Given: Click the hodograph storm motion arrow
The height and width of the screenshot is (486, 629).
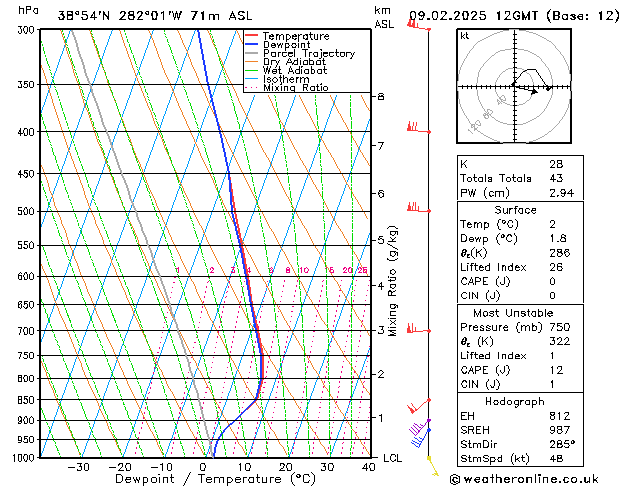Looking at the screenshot, I should [x=525, y=89].
